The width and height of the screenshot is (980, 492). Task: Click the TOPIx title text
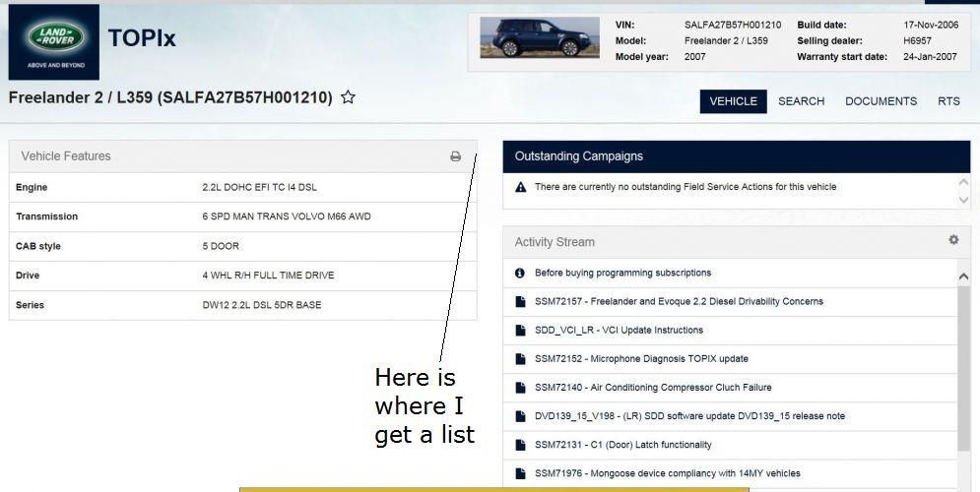click(x=142, y=38)
